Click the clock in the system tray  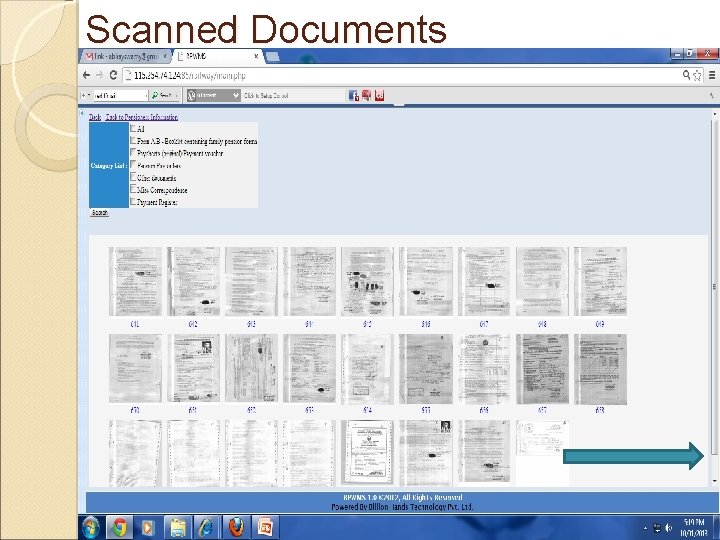pyautogui.click(x=694, y=528)
